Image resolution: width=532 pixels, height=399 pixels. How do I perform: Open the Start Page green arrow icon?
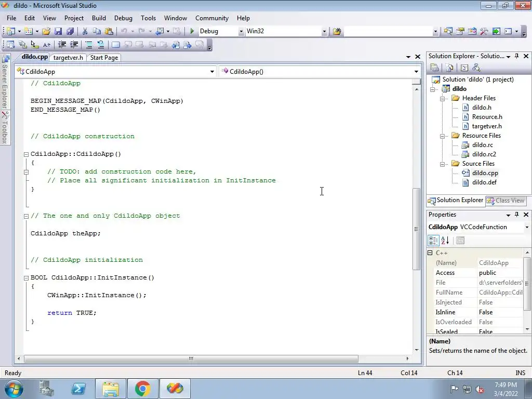(496, 31)
